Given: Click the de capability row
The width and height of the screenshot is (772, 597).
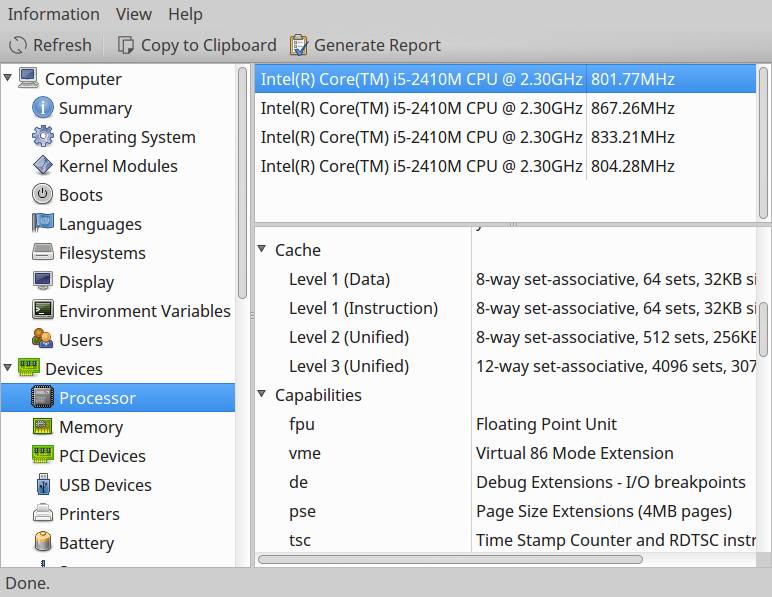Looking at the screenshot, I should tap(505, 482).
